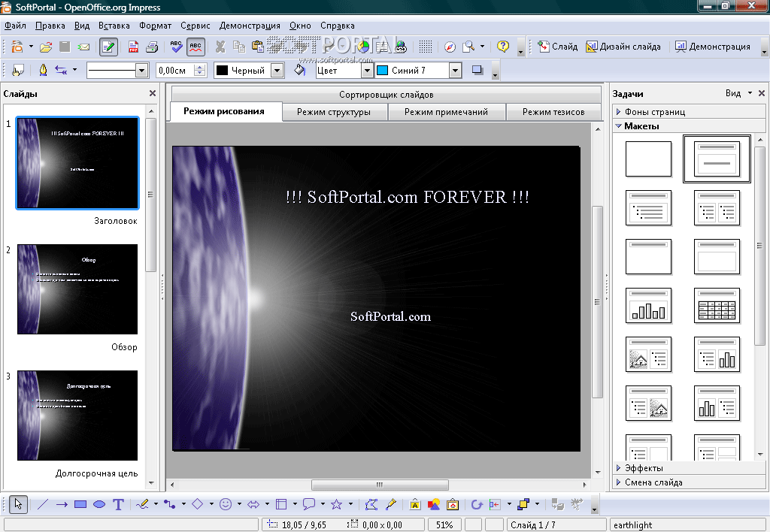Switch to the Сортировщик слайдов tab

click(x=387, y=94)
